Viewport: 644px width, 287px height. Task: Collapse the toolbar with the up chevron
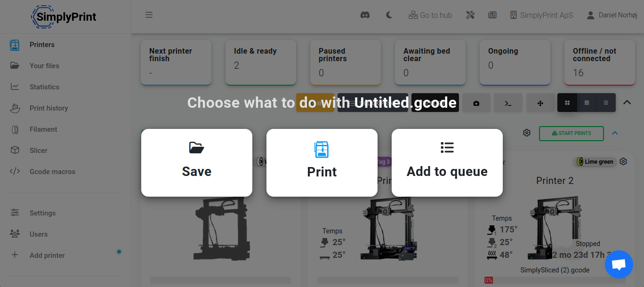pos(627,102)
